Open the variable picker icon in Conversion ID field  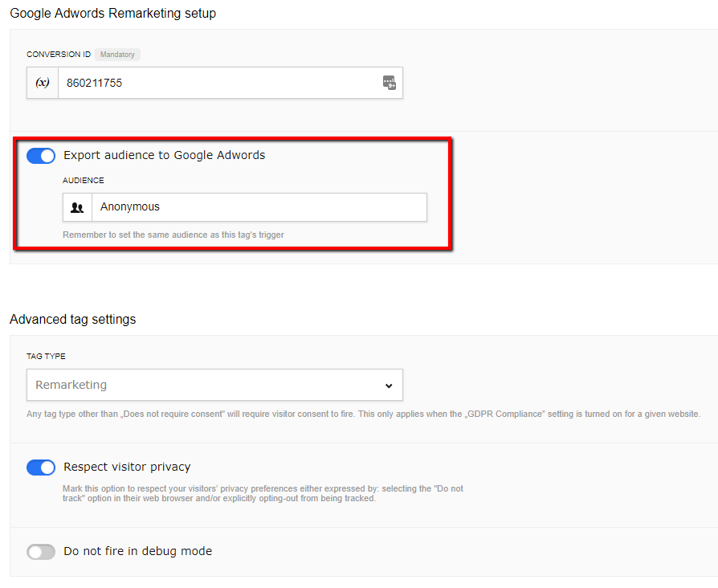coord(389,83)
